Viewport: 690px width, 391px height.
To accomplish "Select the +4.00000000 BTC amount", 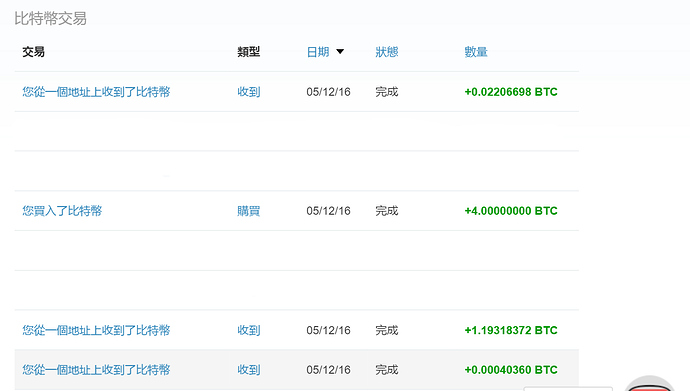I will pyautogui.click(x=511, y=211).
